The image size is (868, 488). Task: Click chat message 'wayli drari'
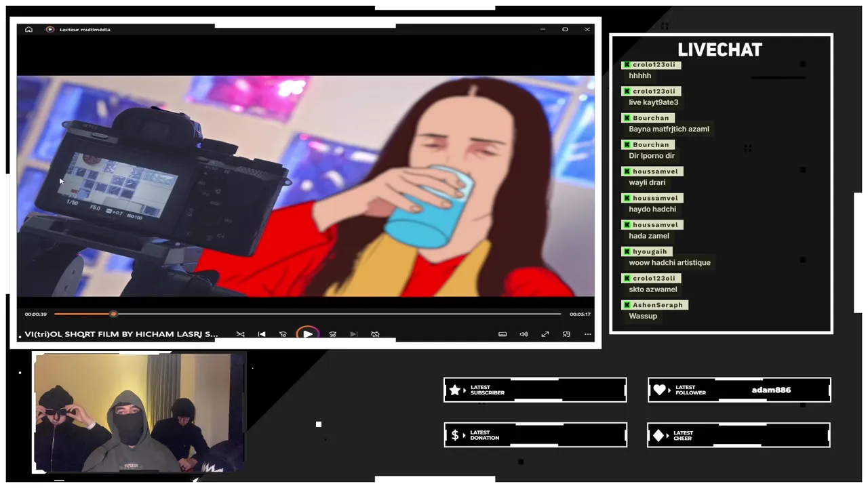pyautogui.click(x=647, y=182)
